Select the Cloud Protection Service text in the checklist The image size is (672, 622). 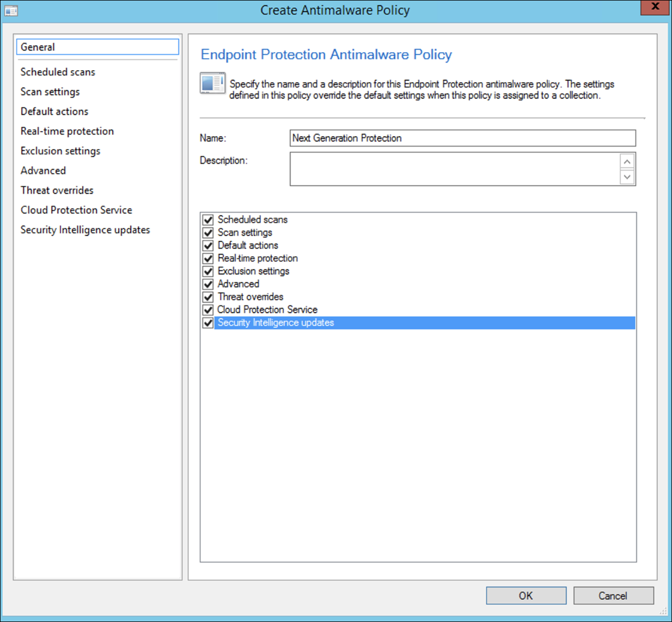coord(267,309)
